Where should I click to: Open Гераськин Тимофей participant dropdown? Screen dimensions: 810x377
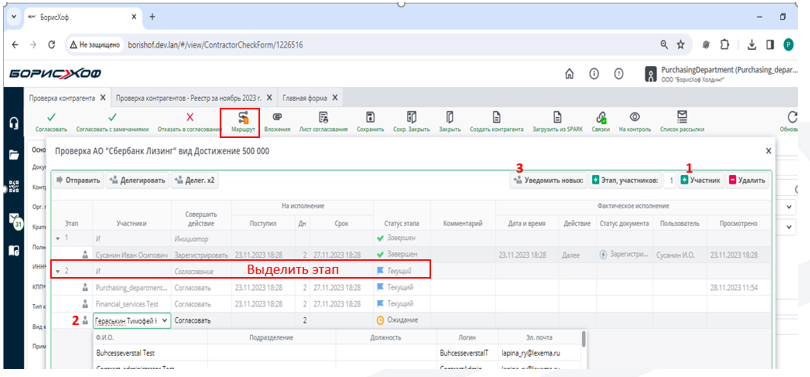[x=164, y=321]
